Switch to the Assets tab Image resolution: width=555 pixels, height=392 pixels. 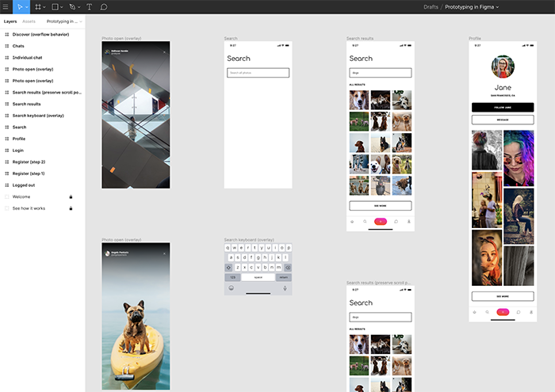pos(29,21)
